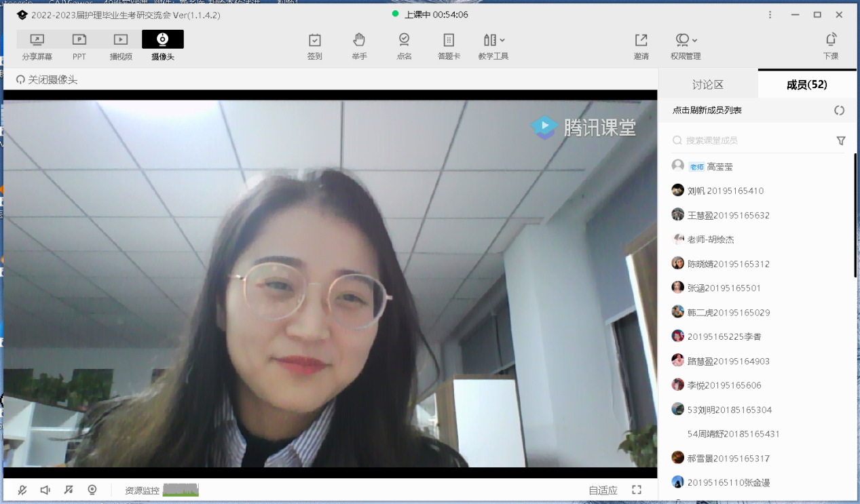The width and height of the screenshot is (860, 504).
Task: Open the 签到 sign-in tool
Action: (314, 45)
